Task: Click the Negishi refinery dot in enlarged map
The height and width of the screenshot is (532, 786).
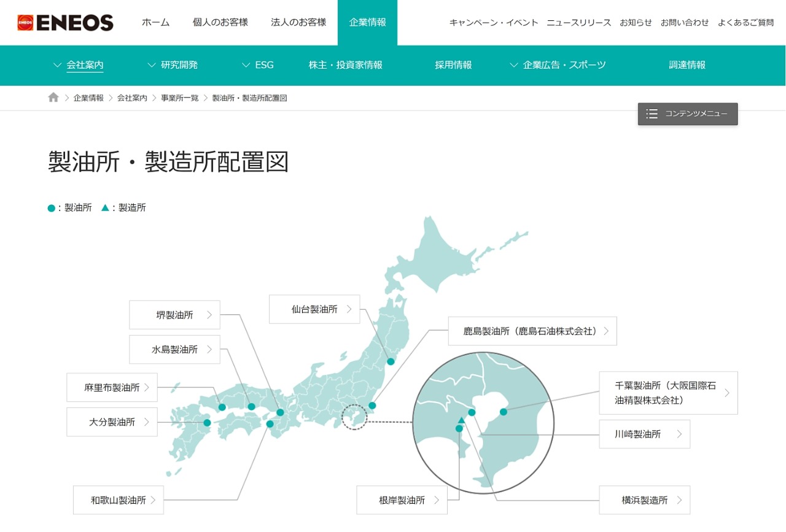Action: coord(459,428)
